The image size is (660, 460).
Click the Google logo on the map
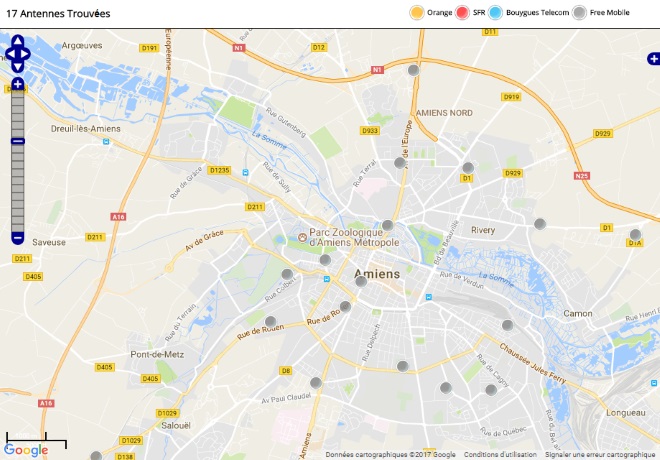click(26, 450)
